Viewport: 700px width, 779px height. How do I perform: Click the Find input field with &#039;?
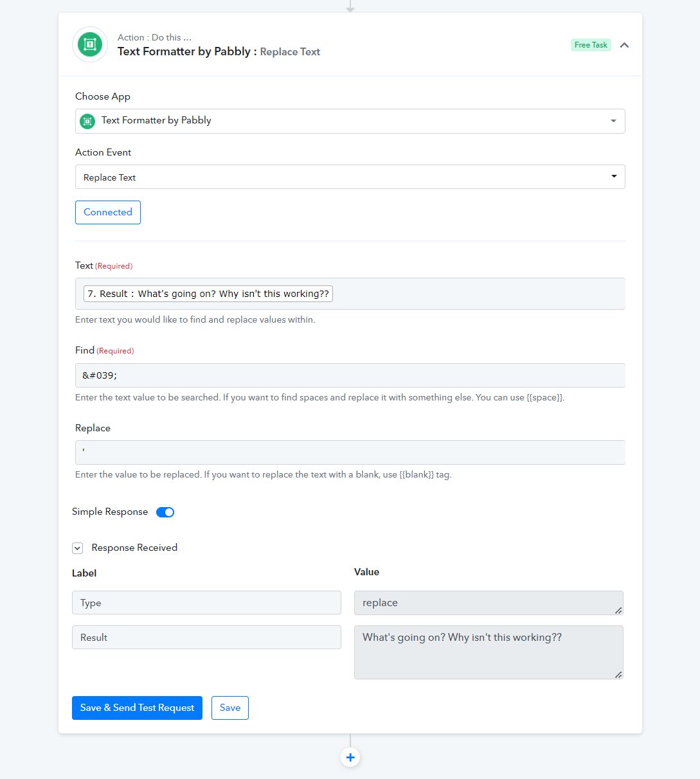(350, 375)
